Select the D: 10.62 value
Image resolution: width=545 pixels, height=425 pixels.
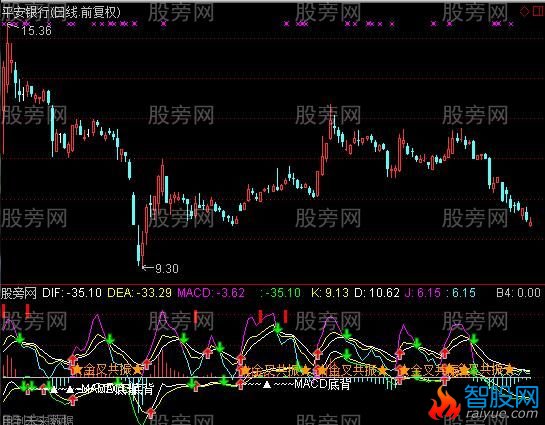377,293
